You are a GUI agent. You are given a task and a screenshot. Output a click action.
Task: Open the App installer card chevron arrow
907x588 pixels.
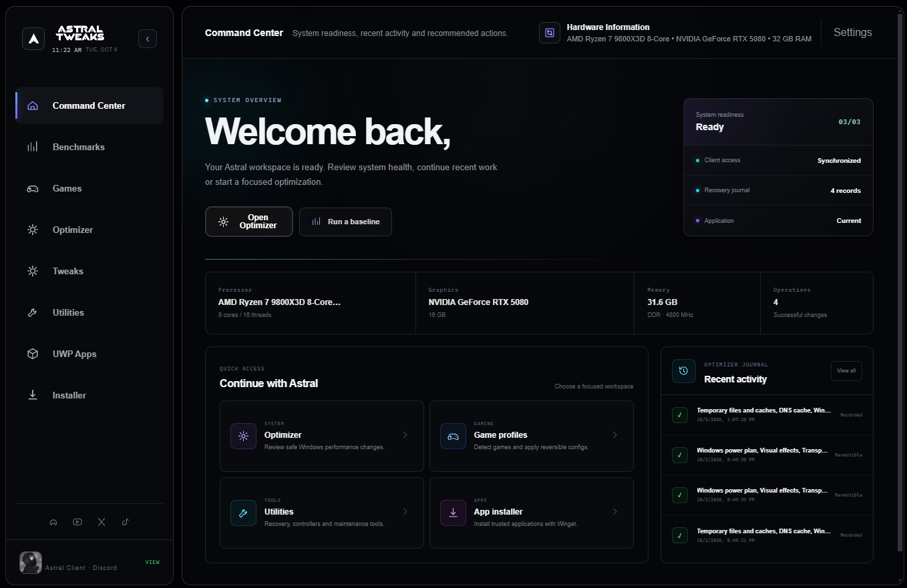tap(614, 512)
